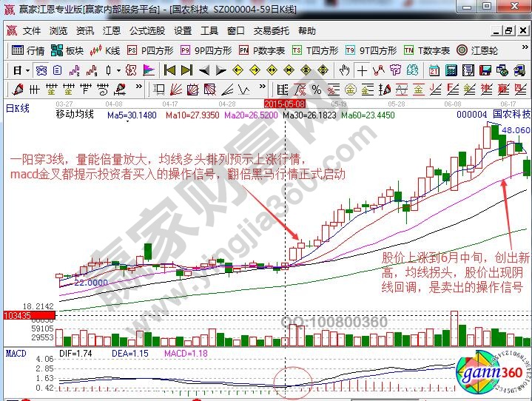Viewport: 532px width, 401px height.
Task: Open the 交易委托 menu
Action: coord(272,31)
